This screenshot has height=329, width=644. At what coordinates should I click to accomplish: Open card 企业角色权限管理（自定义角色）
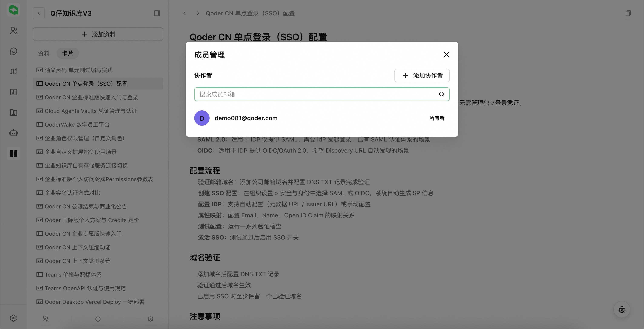[x=98, y=138]
